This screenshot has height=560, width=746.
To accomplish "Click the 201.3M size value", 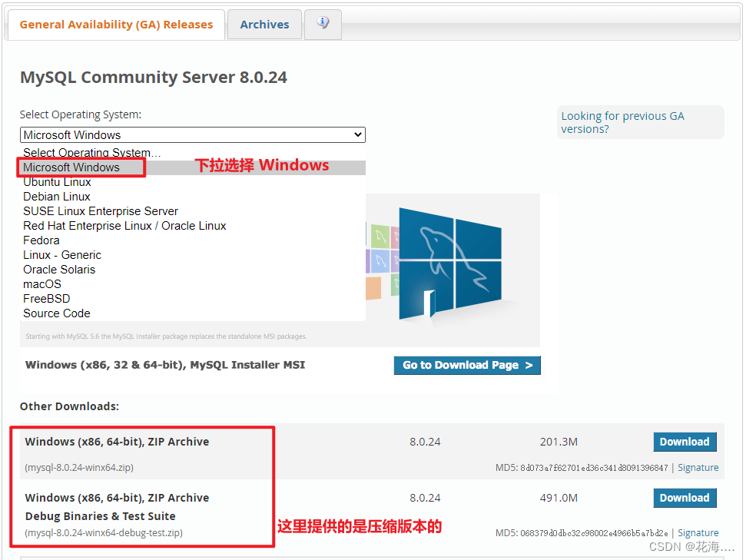I will (559, 442).
